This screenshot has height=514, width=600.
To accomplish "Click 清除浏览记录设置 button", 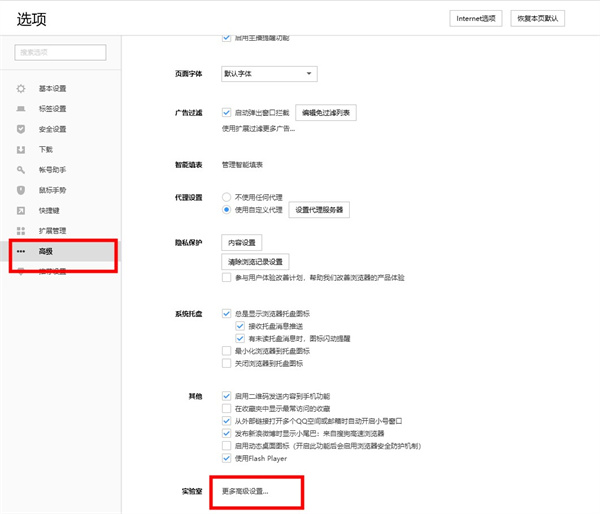I will pyautogui.click(x=255, y=262).
